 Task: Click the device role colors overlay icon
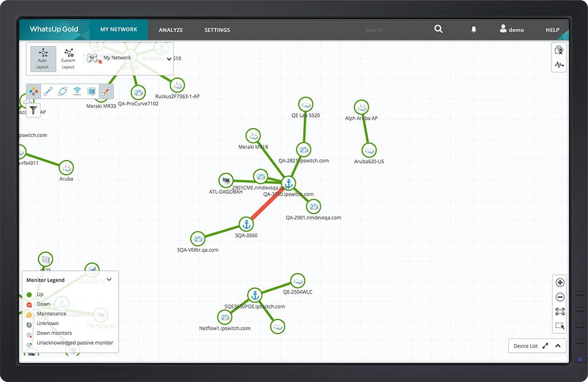coord(33,91)
